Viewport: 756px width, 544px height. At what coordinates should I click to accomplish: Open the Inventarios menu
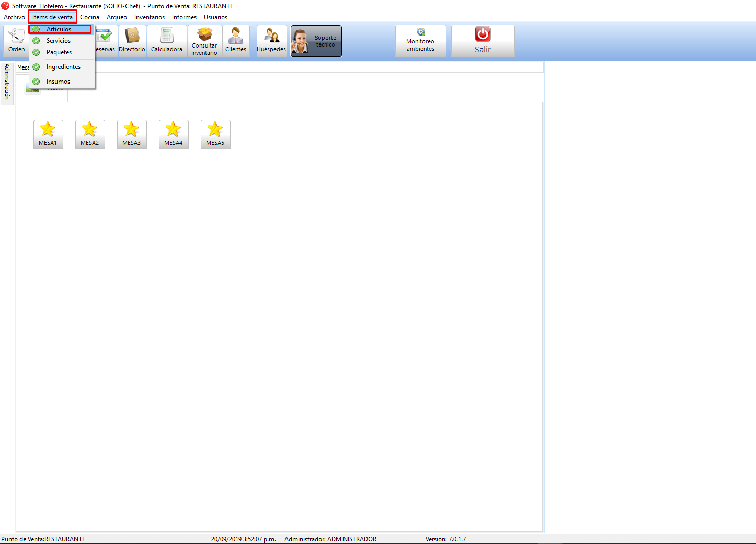150,17
